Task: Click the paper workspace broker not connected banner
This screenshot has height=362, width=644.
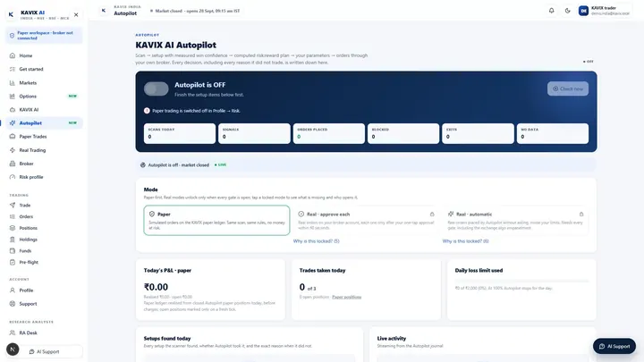Action: point(45,35)
